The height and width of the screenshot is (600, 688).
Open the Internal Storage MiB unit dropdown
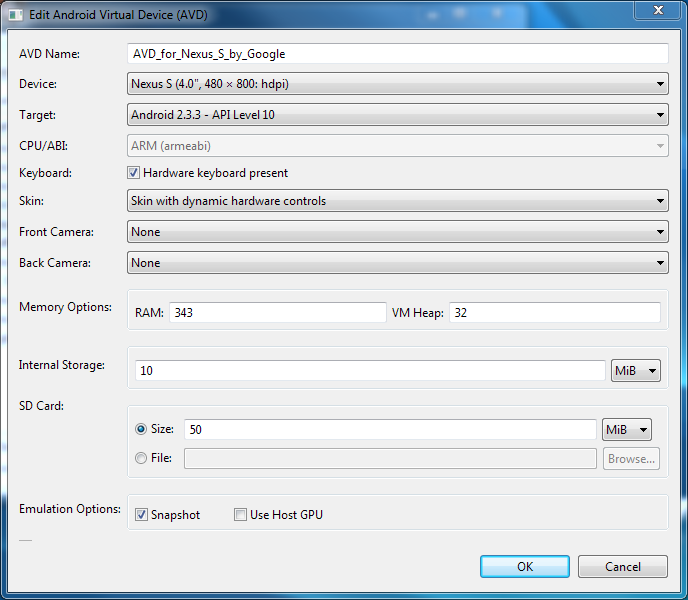click(x=635, y=370)
